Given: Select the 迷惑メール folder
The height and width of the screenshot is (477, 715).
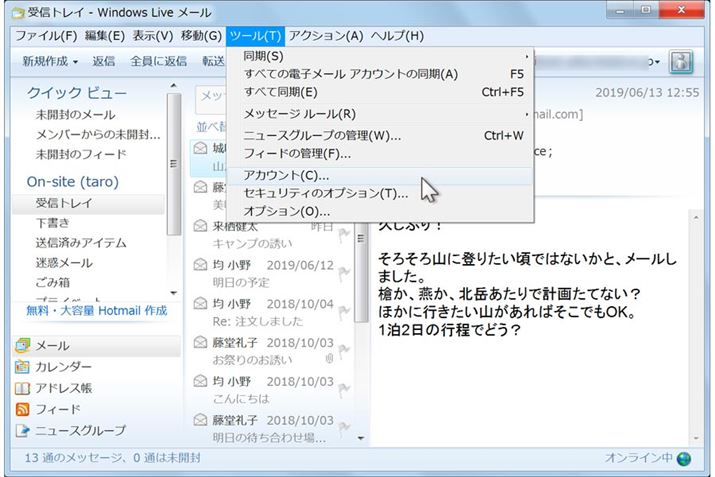Looking at the screenshot, I should [x=64, y=263].
